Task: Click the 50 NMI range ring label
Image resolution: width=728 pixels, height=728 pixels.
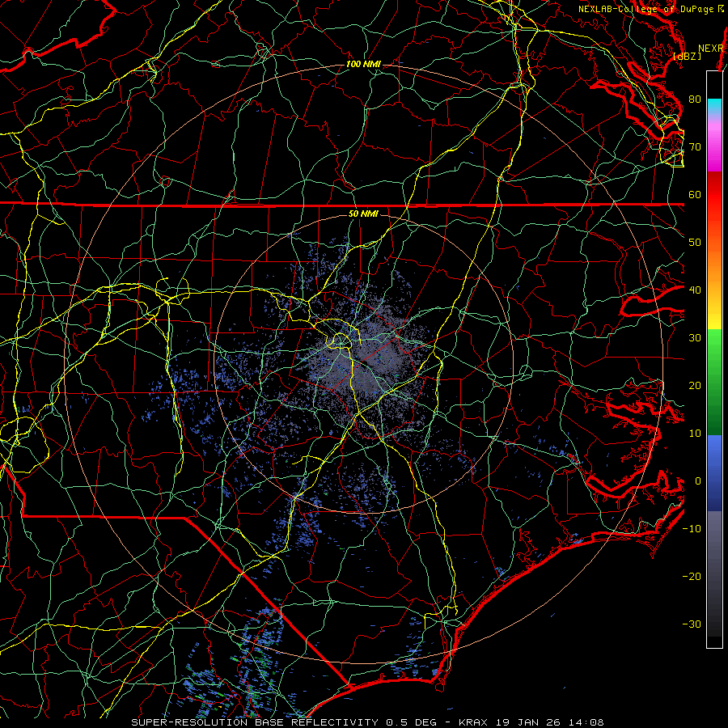Action: click(x=363, y=214)
